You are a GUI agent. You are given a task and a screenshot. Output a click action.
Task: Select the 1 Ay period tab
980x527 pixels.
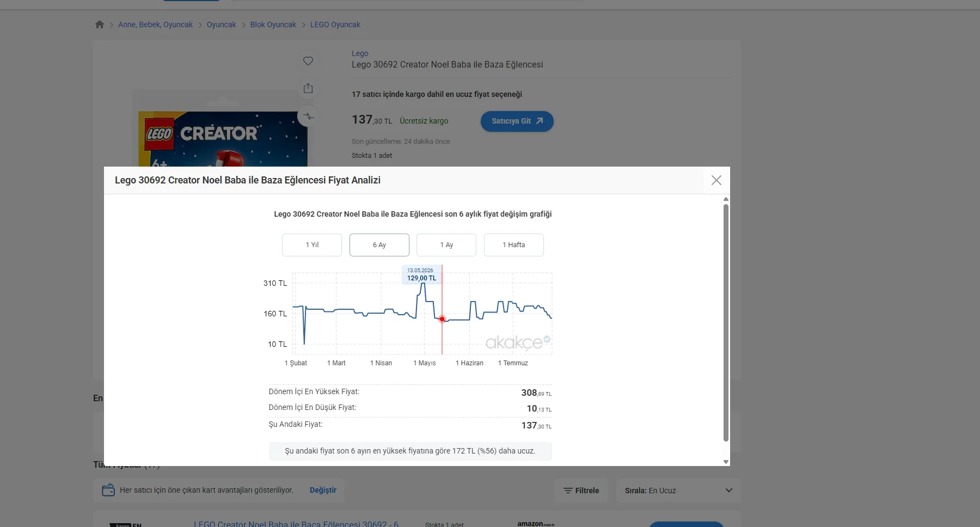(446, 245)
